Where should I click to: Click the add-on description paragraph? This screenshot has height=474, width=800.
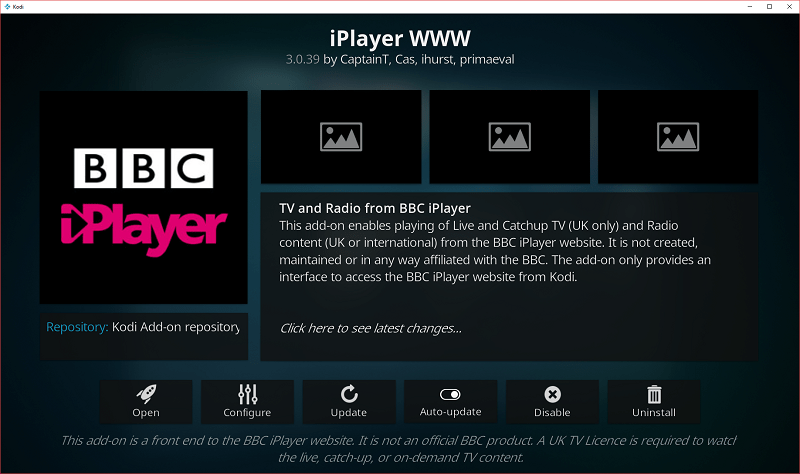pyautogui.click(x=495, y=251)
